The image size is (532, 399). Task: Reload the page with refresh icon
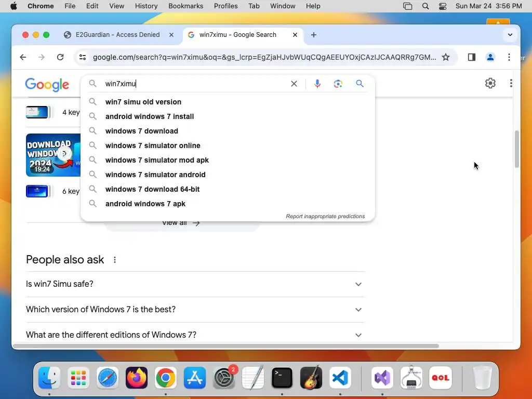60,57
